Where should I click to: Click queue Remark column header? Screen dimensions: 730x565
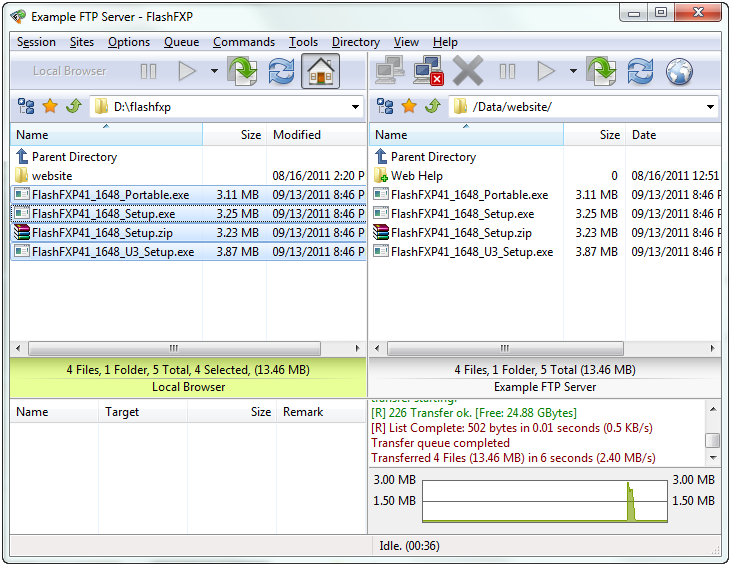(321, 412)
